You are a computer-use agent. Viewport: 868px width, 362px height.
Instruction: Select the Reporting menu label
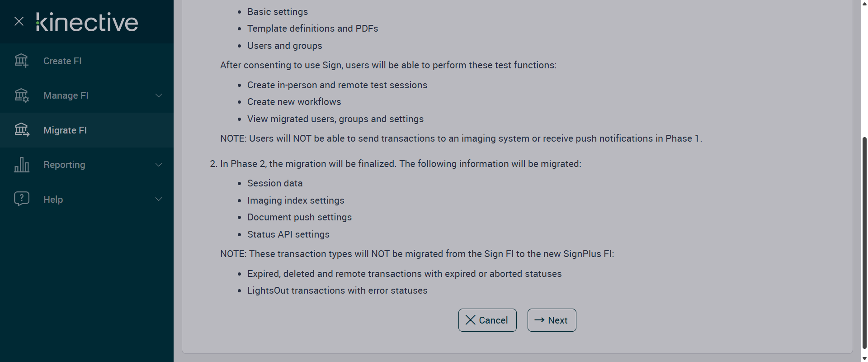(x=64, y=165)
